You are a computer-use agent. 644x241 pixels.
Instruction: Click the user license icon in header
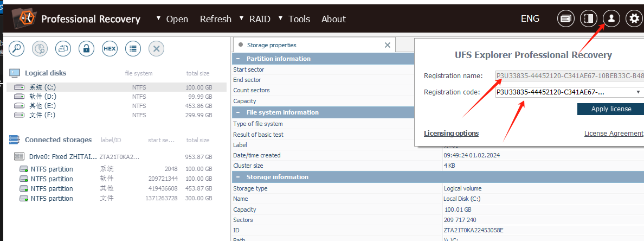[x=611, y=19]
